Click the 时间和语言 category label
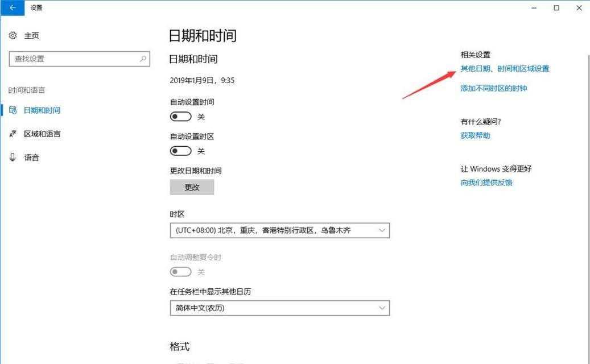This screenshot has width=590, height=364. 27,90
